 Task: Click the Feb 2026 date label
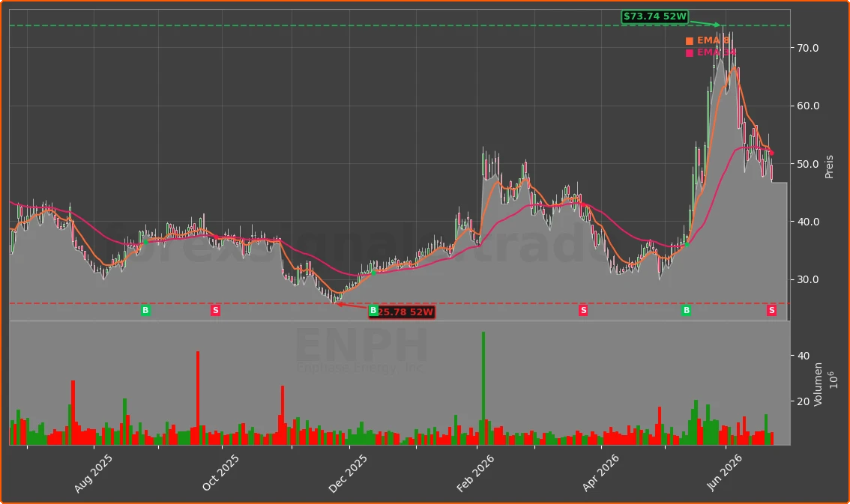[x=475, y=473]
